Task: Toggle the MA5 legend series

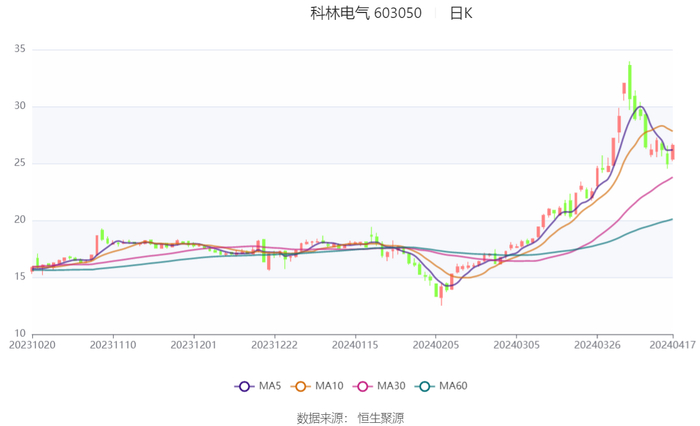Action: tap(258, 386)
